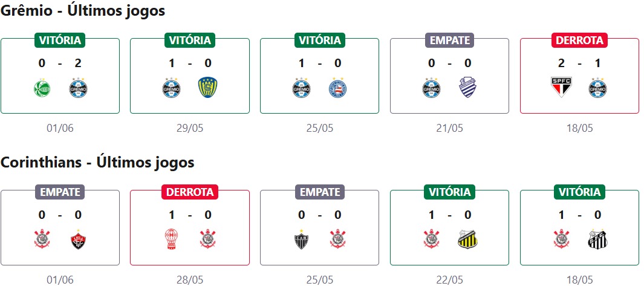This screenshot has height=286, width=644.
Task: Click the red Huracán balloon crest
Action: click(x=172, y=240)
